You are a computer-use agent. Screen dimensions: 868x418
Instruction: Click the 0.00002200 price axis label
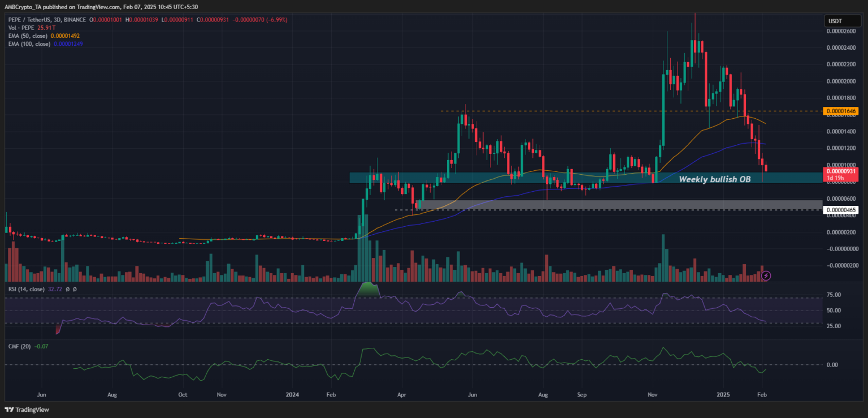point(842,64)
